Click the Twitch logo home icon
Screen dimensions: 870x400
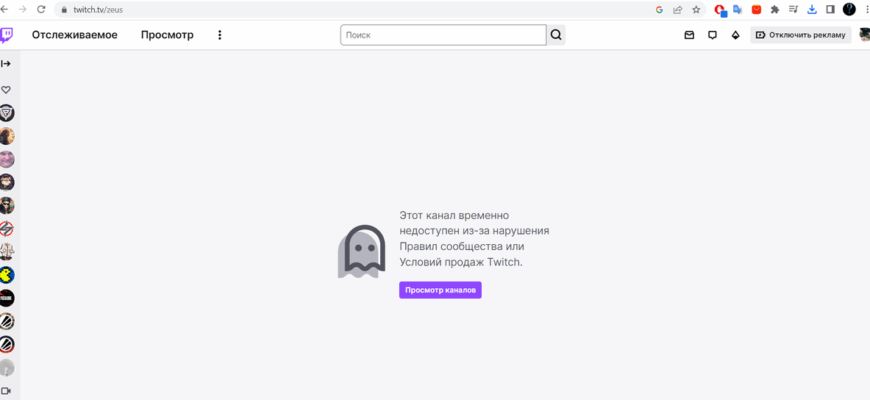click(7, 35)
